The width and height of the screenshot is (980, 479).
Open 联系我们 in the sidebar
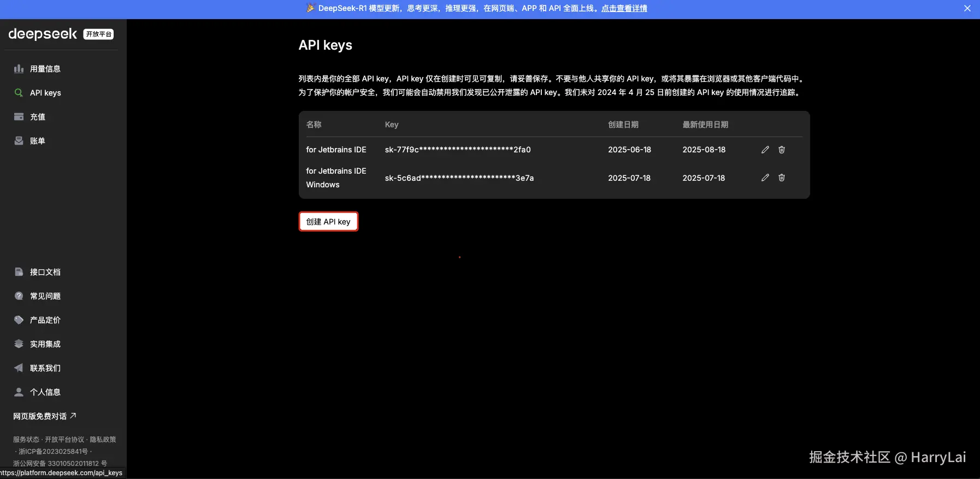click(x=45, y=368)
